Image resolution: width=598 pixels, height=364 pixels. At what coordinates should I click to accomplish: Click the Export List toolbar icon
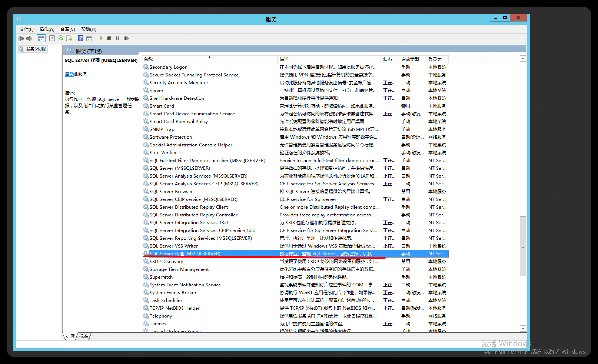[69, 38]
